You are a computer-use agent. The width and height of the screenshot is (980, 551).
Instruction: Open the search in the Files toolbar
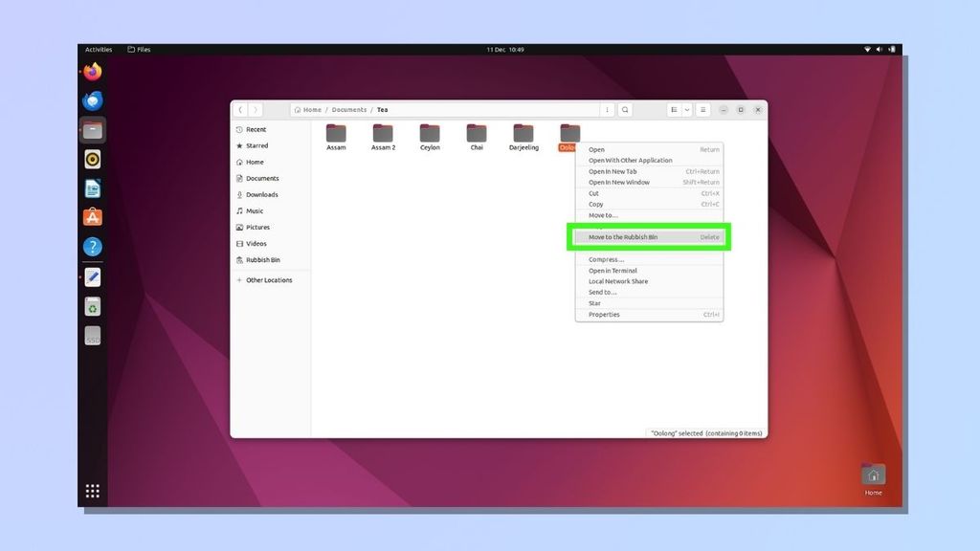pos(625,110)
